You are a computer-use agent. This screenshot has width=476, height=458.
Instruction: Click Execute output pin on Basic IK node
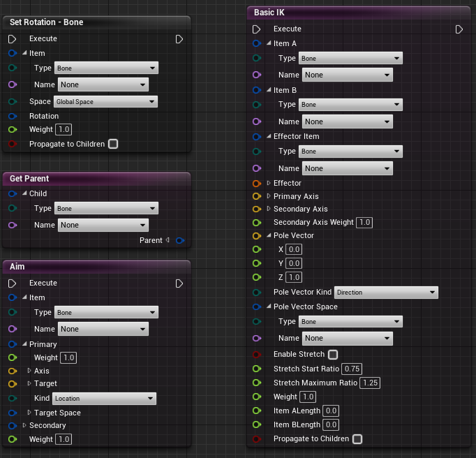pos(459,29)
